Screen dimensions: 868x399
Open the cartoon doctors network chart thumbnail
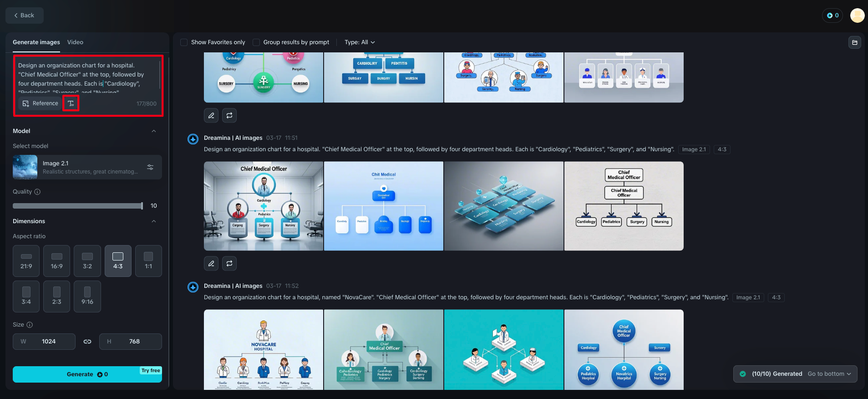click(504, 77)
